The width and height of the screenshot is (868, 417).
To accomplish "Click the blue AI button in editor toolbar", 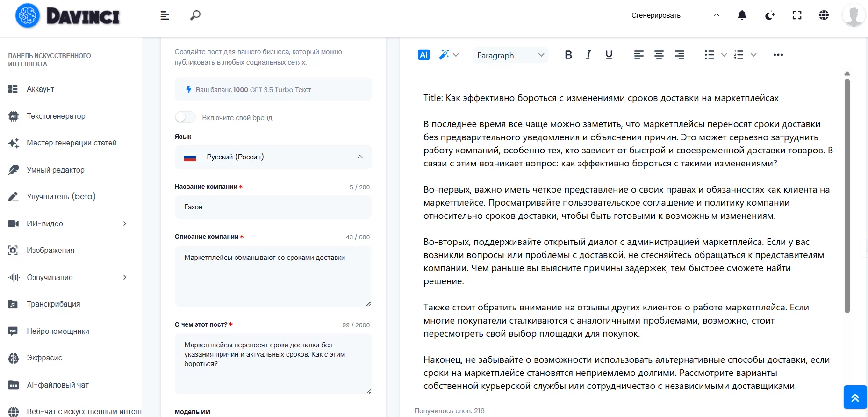I will 423,55.
